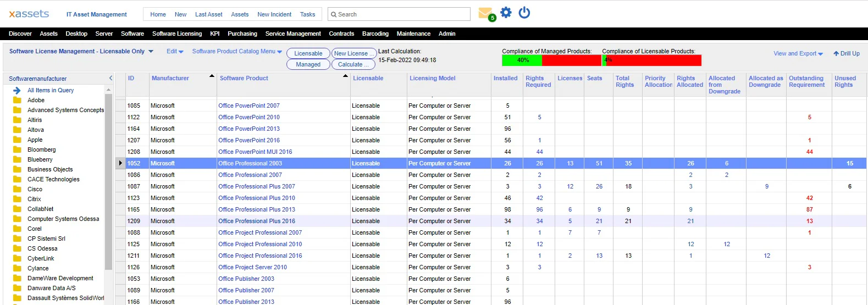Click the power logout icon
This screenshot has height=305, width=868.
coord(524,13)
